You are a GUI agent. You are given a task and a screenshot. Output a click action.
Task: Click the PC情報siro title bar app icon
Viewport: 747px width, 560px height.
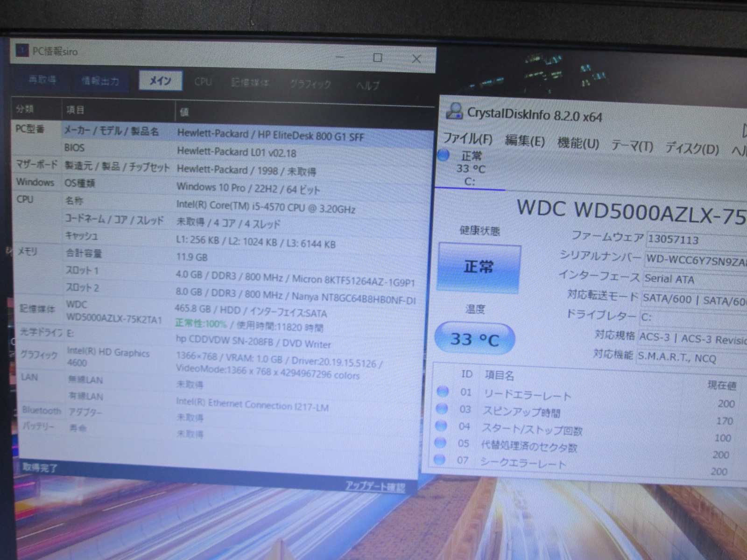(x=22, y=50)
